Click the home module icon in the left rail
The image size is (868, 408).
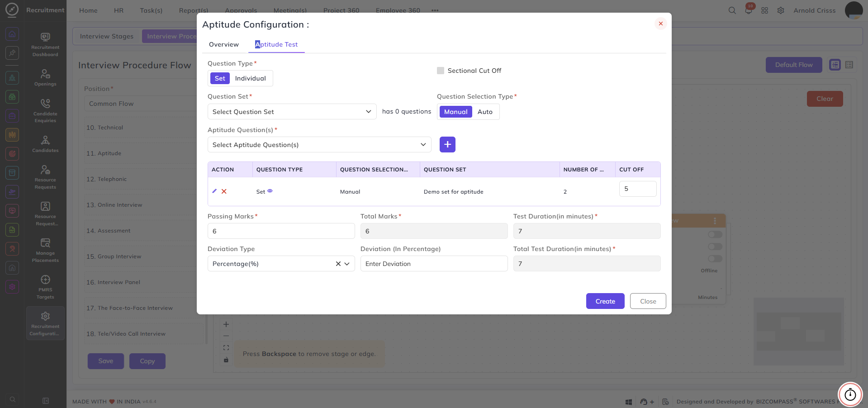click(x=12, y=34)
